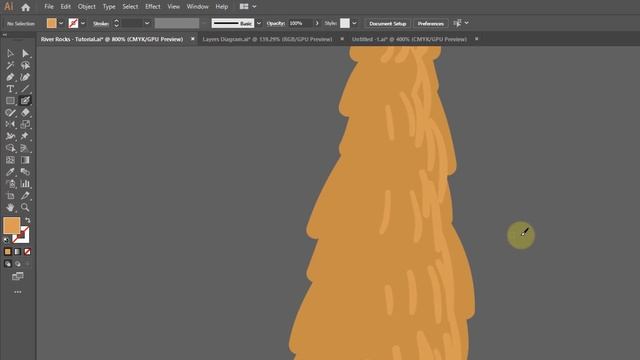640x360 pixels.
Task: Select the Magic Wand tool
Action: click(x=10, y=65)
